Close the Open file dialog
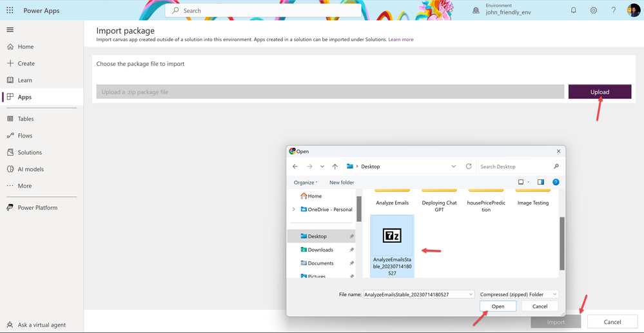The height and width of the screenshot is (333, 644). 558,151
